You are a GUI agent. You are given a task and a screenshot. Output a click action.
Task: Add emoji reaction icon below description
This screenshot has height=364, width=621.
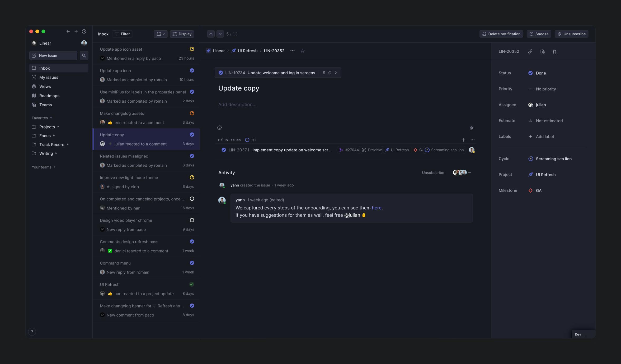[x=219, y=128]
